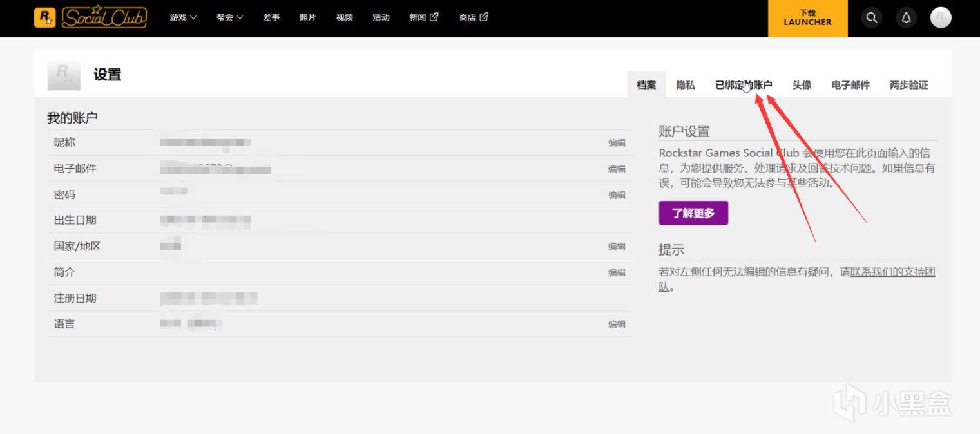Click 编辑 in the 国家/地区 row

(x=617, y=247)
